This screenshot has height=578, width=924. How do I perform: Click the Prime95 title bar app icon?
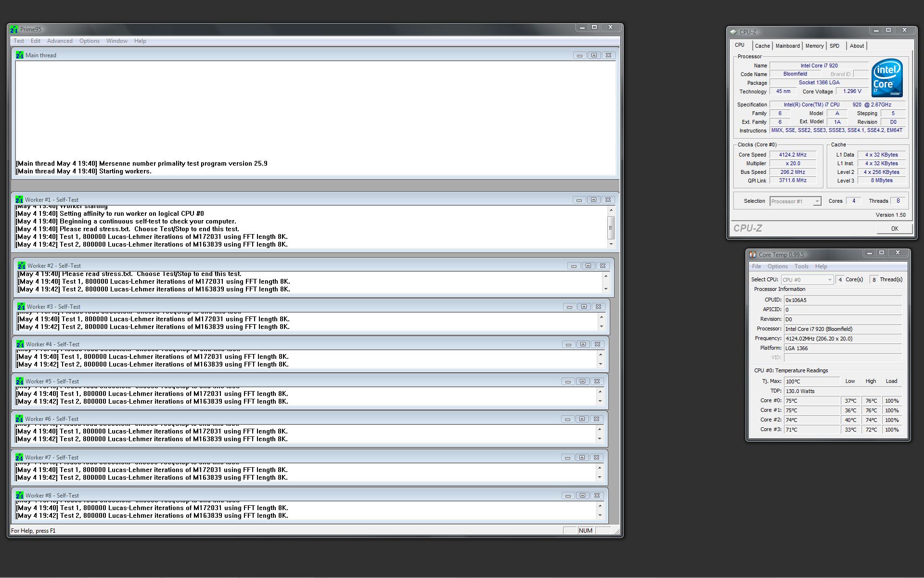(14, 29)
